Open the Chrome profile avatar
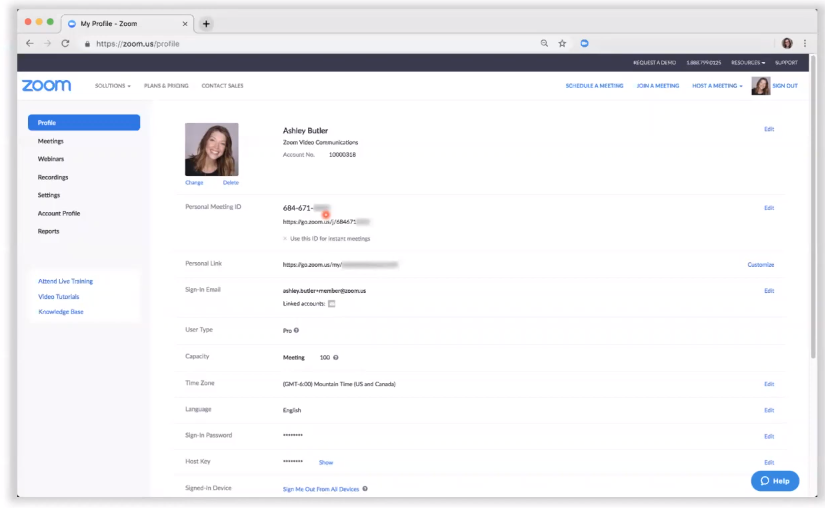This screenshot has height=508, width=825. (x=787, y=44)
